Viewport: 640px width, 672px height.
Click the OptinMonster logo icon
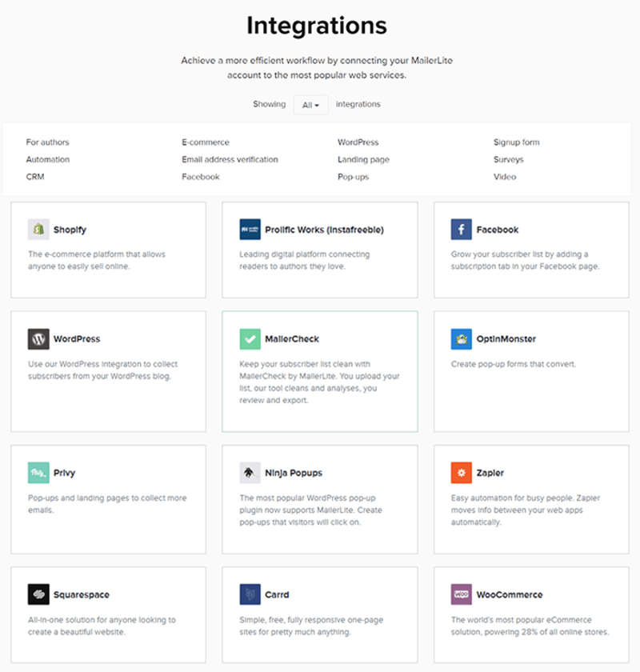(x=461, y=338)
